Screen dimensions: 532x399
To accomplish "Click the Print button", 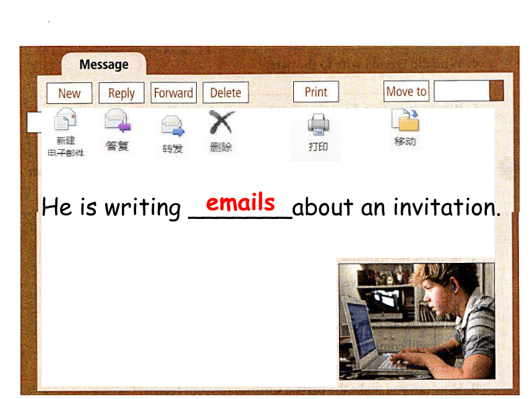I will tap(316, 92).
